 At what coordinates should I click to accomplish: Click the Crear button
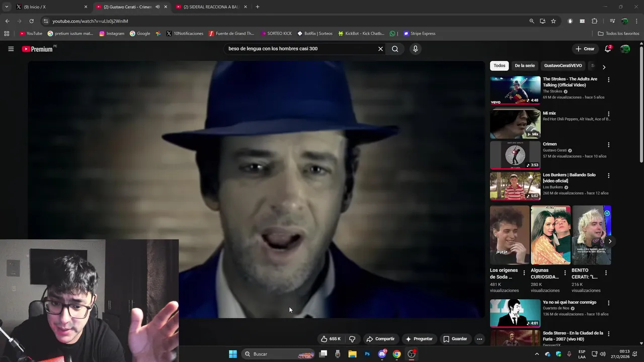pyautogui.click(x=585, y=49)
